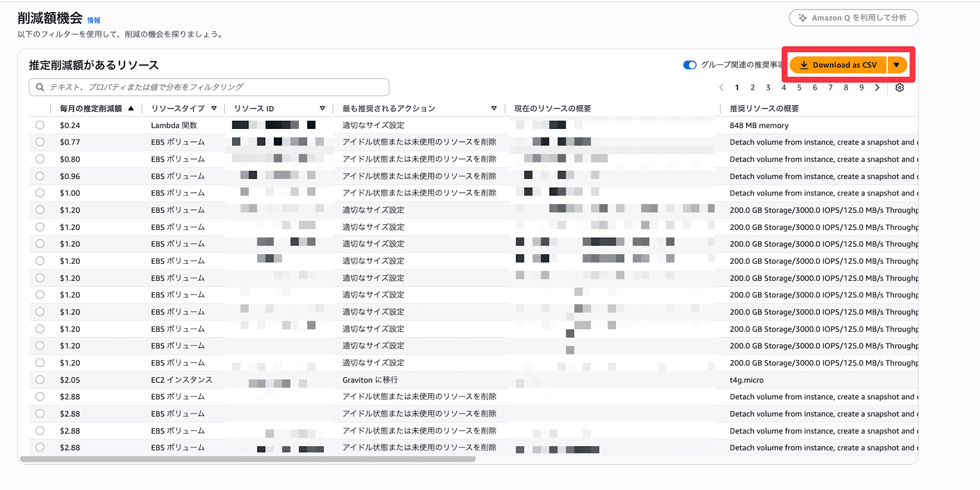
Task: Open the Download as CSV dropdown arrow
Action: [896, 65]
